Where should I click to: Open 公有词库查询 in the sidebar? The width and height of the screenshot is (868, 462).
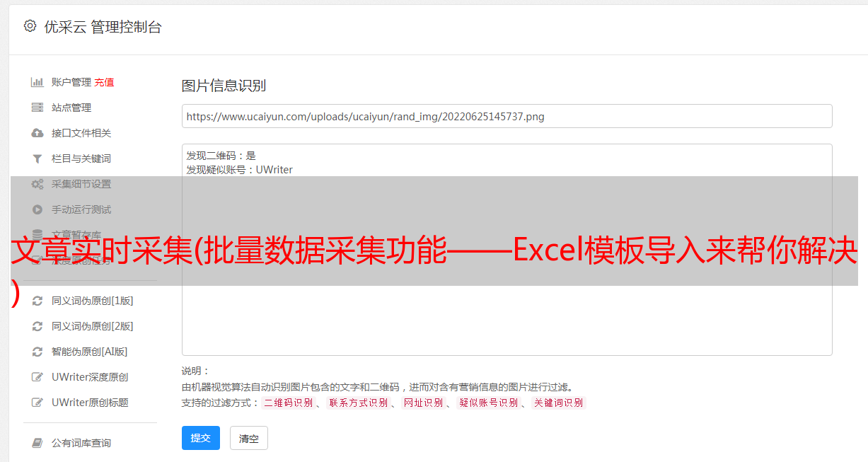click(x=81, y=443)
